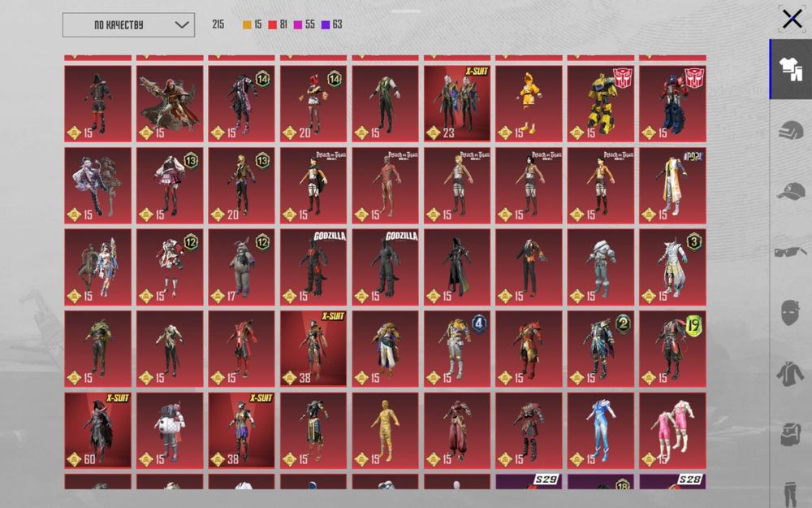Select the level 12 white-red outfit
Screen dimensions: 812x508
170,267
